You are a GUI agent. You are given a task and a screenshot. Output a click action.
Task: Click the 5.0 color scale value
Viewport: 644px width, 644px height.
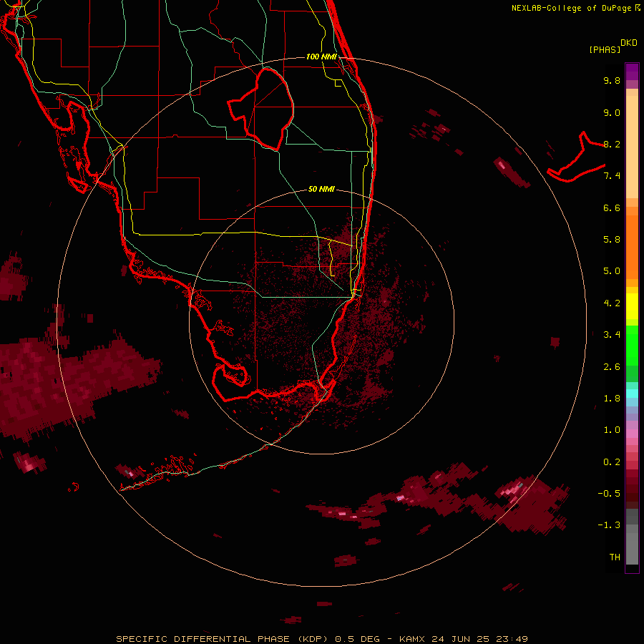pos(612,271)
